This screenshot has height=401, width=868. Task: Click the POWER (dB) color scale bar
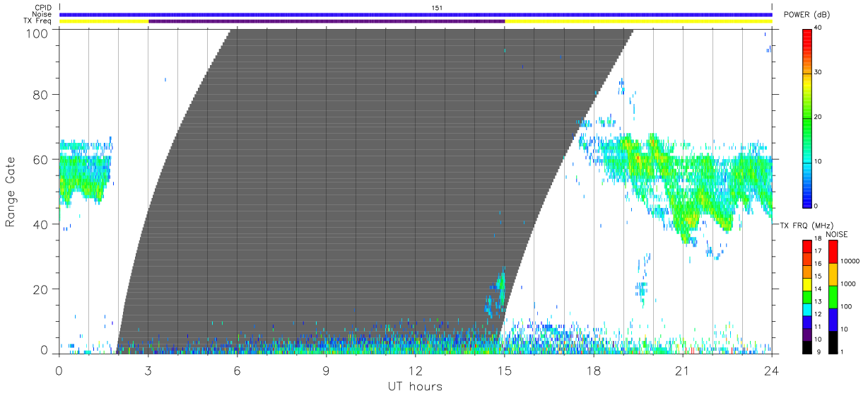[x=807, y=117]
